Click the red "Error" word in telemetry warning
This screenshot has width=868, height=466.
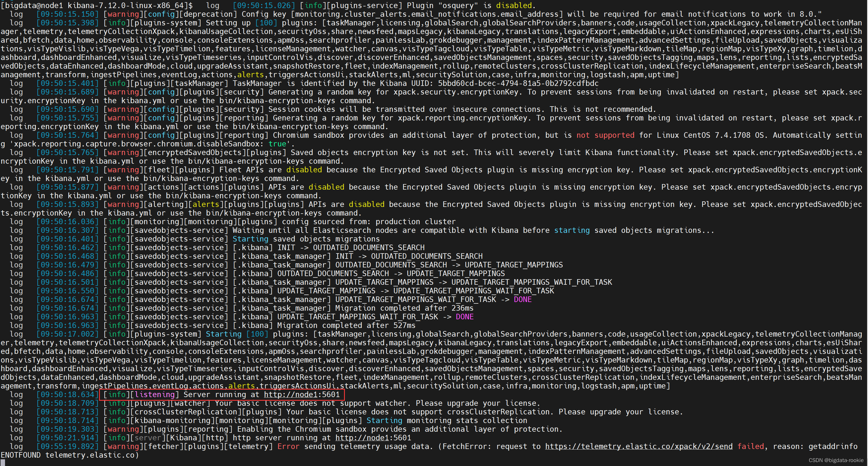point(288,446)
